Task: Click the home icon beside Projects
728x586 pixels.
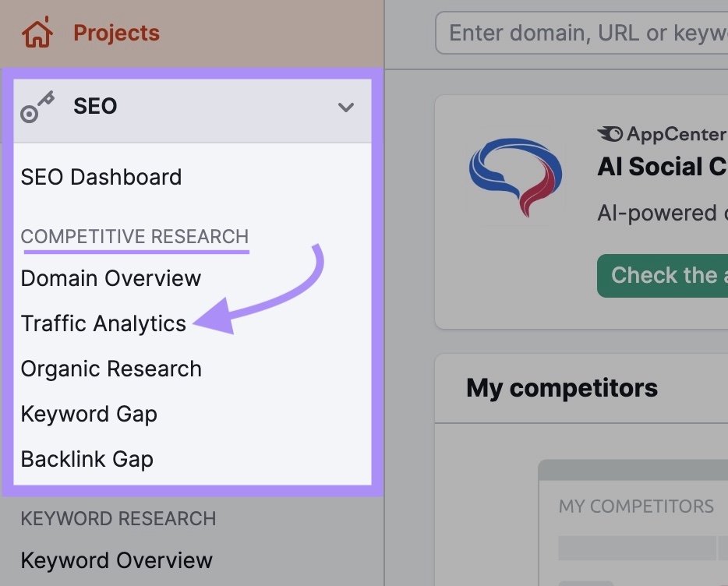Action: point(37,32)
